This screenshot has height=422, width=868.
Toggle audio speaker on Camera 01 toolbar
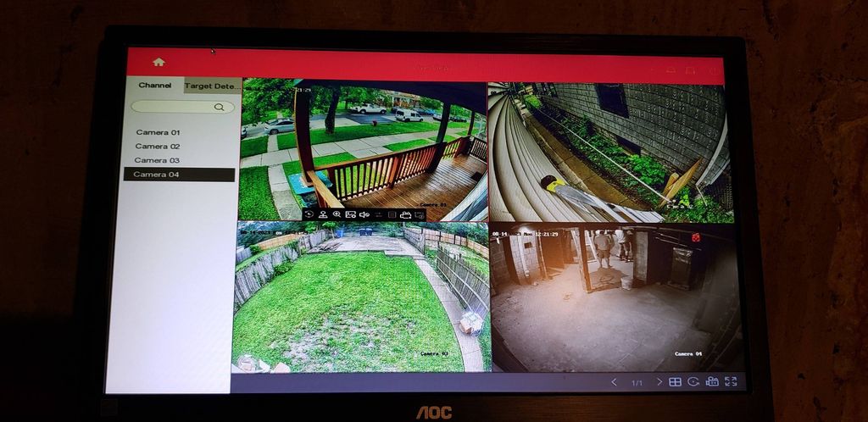[364, 214]
